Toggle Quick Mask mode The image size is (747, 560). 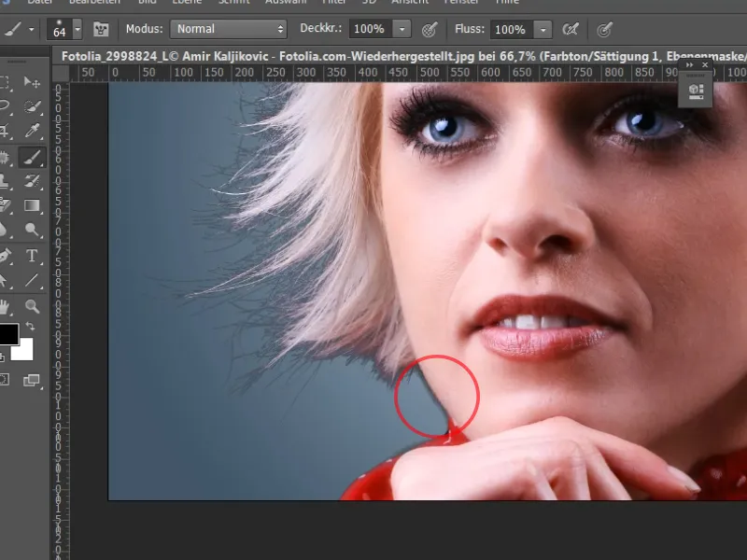pyautogui.click(x=5, y=380)
